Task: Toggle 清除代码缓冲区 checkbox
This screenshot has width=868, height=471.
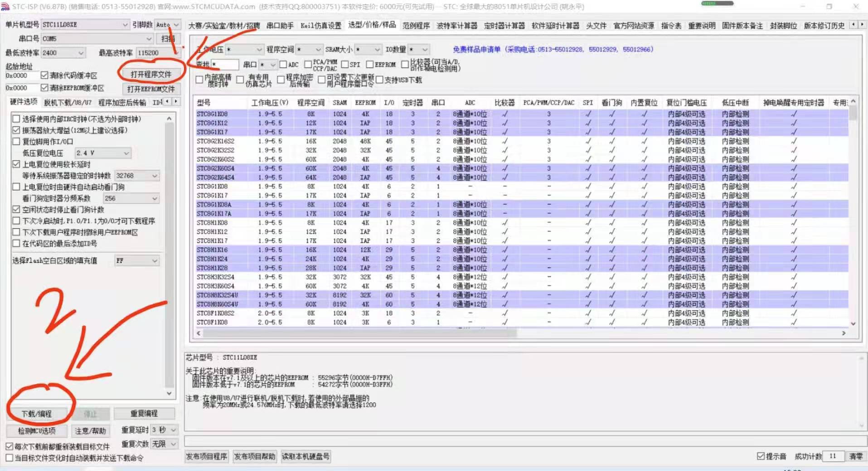Action: tap(44, 75)
